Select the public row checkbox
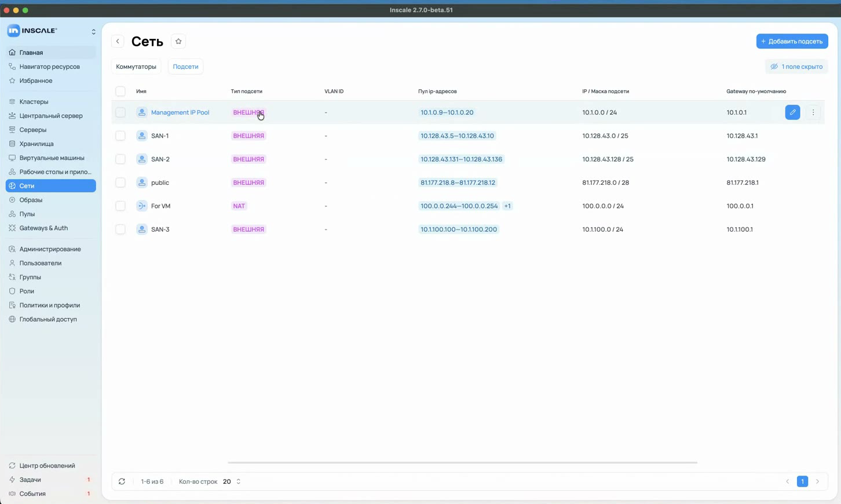 point(120,182)
